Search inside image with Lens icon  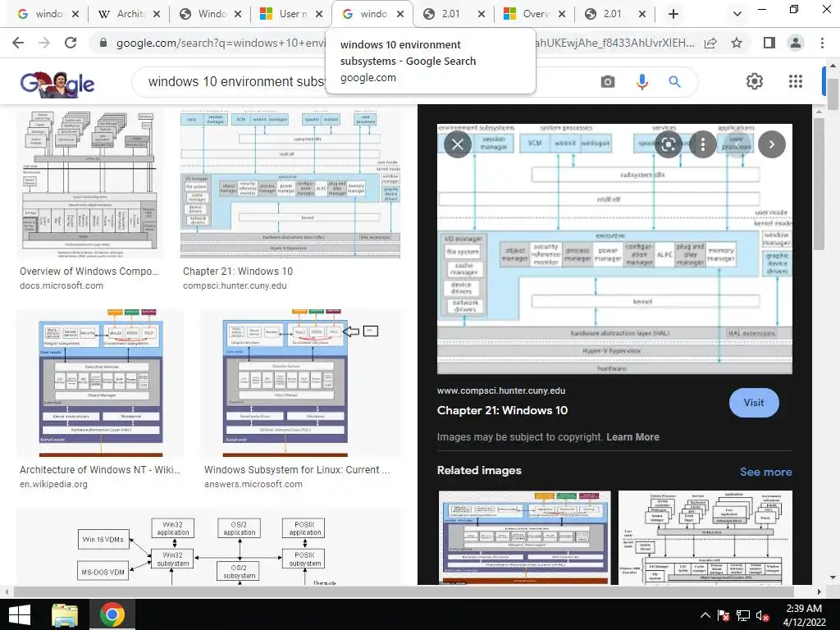[668, 144]
